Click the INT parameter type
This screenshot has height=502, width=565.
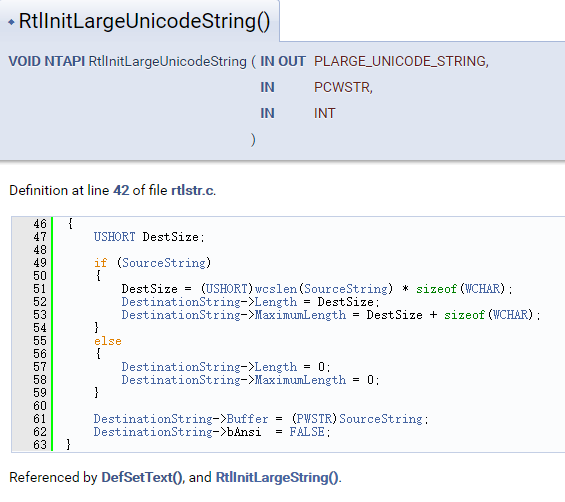(x=325, y=113)
